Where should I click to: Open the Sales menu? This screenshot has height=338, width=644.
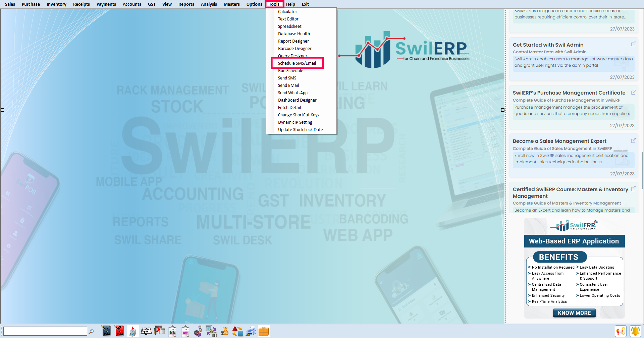point(10,4)
